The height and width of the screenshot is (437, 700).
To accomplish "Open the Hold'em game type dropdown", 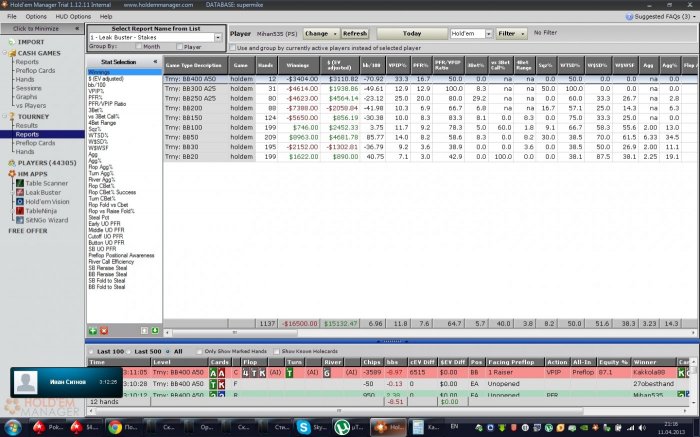I will [489, 34].
